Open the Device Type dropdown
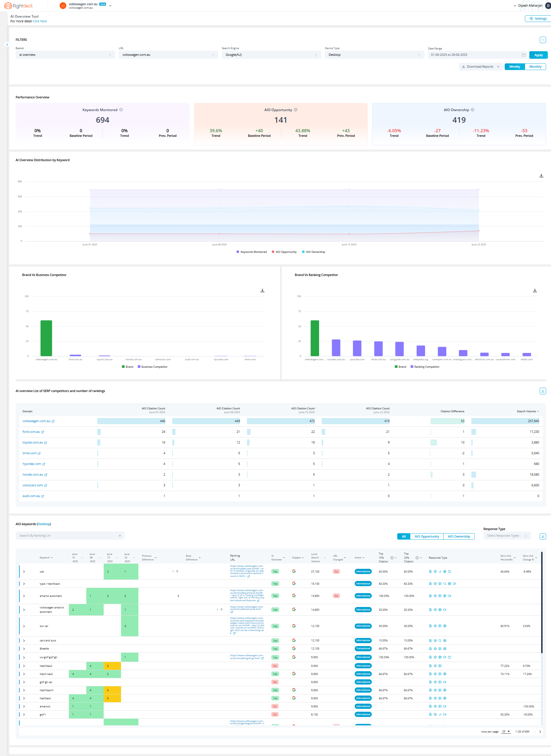 click(x=375, y=55)
